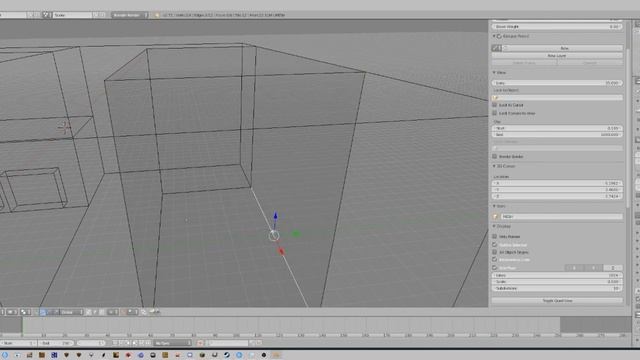Screen dimensions: 640x360
Task: Click the Item name text field
Action: (x=562, y=216)
